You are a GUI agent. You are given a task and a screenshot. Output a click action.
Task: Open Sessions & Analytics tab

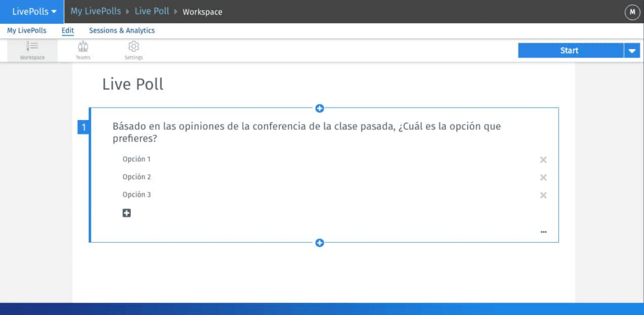tap(121, 30)
